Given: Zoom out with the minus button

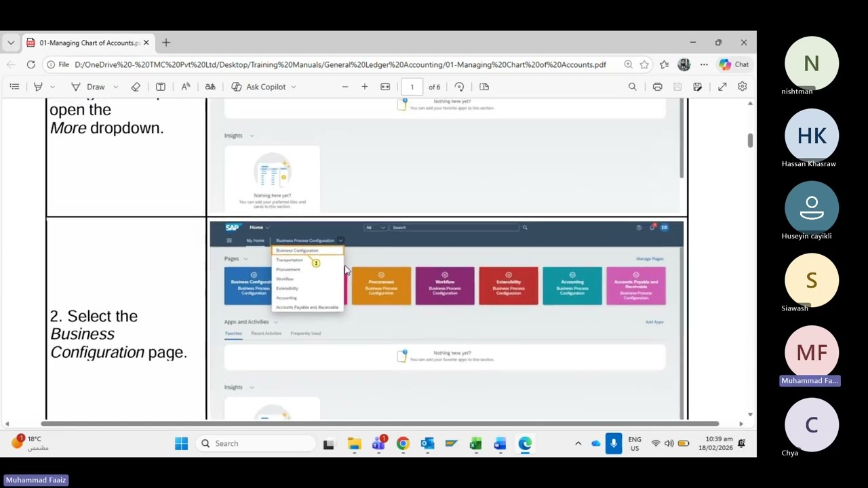Looking at the screenshot, I should coord(345,87).
